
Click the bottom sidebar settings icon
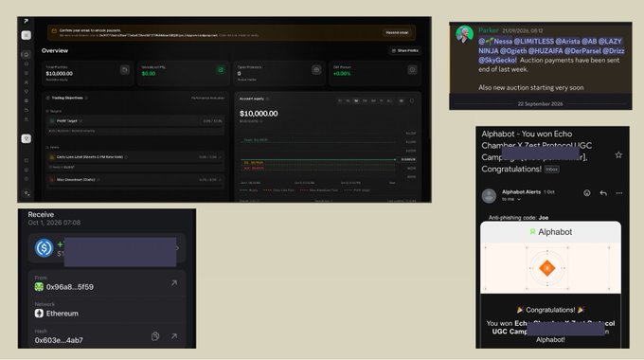point(27,193)
